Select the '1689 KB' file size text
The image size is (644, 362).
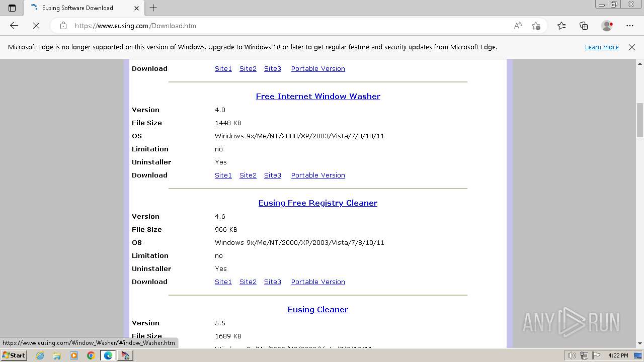(x=228, y=336)
